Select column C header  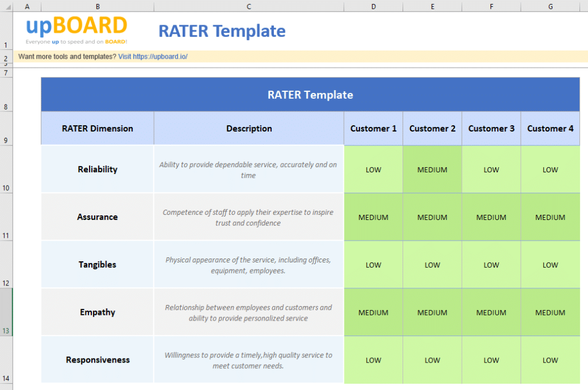coord(249,6)
